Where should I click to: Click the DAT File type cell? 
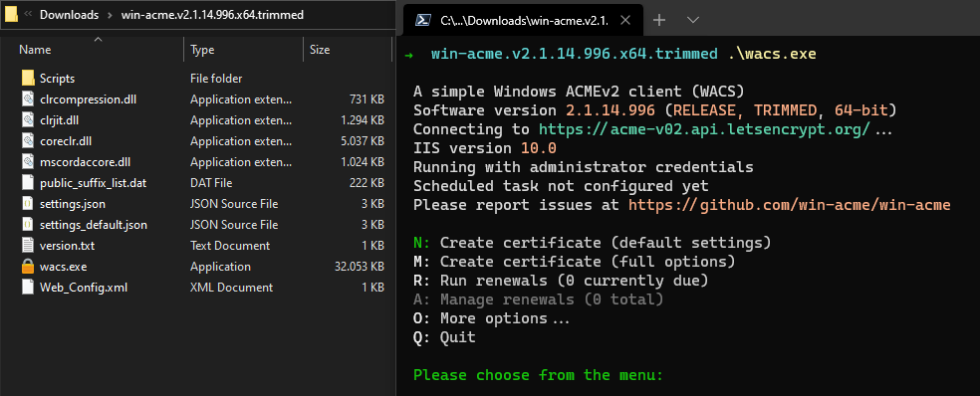coord(211,183)
